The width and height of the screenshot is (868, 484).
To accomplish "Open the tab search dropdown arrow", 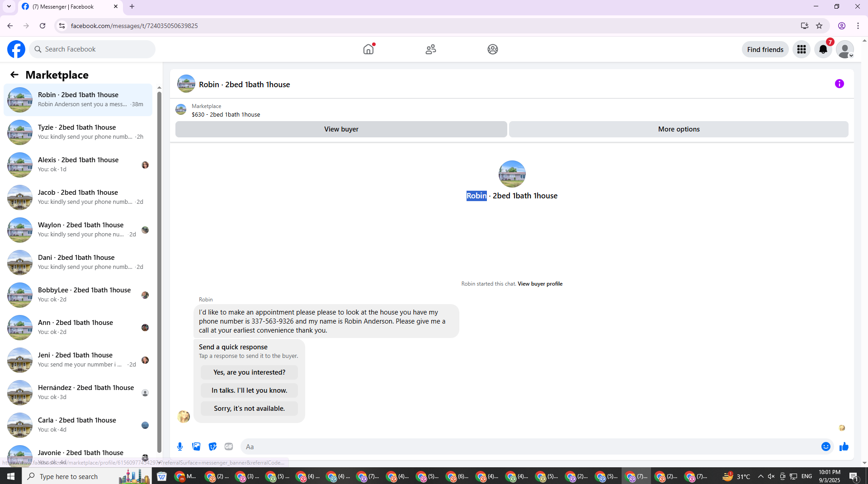I will point(9,7).
